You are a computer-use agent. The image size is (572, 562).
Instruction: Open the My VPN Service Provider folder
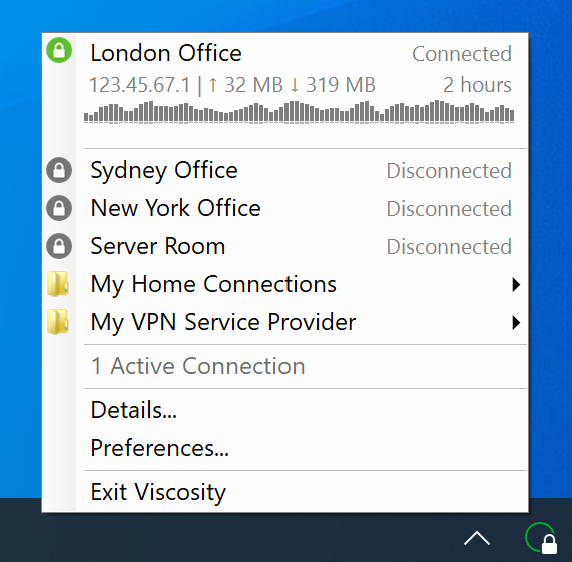click(x=285, y=322)
